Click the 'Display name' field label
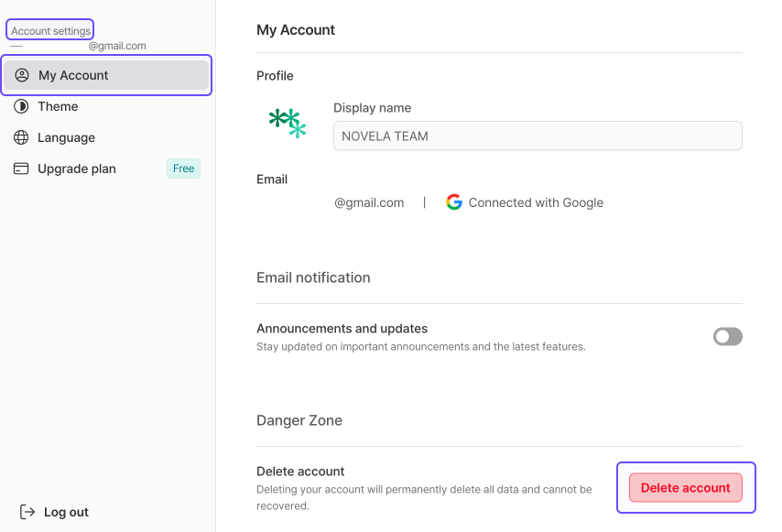 [372, 108]
